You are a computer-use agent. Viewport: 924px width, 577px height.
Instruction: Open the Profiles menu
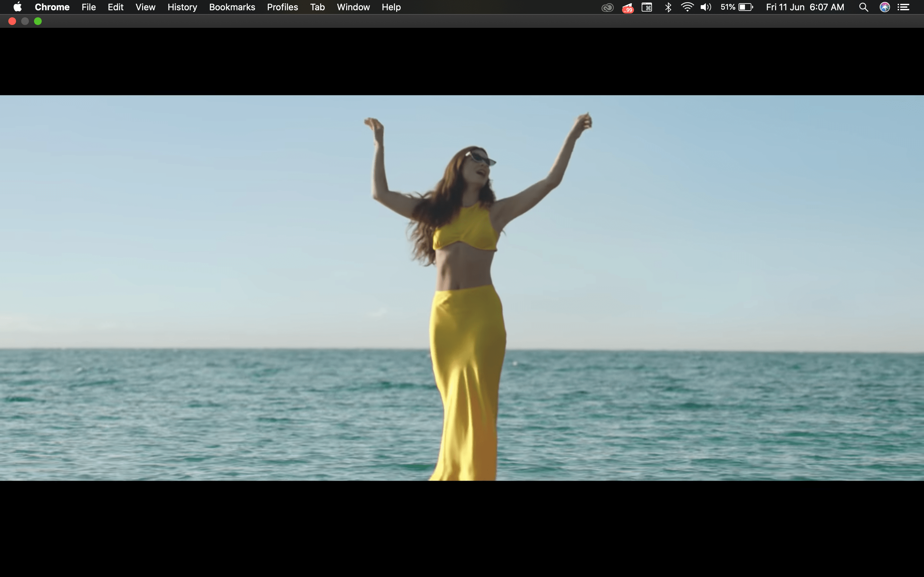coord(282,7)
